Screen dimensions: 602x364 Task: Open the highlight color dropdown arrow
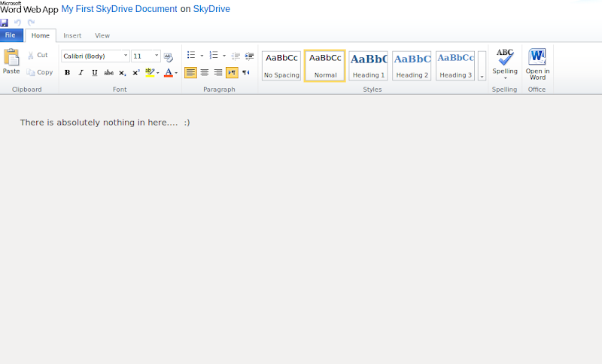tap(158, 73)
